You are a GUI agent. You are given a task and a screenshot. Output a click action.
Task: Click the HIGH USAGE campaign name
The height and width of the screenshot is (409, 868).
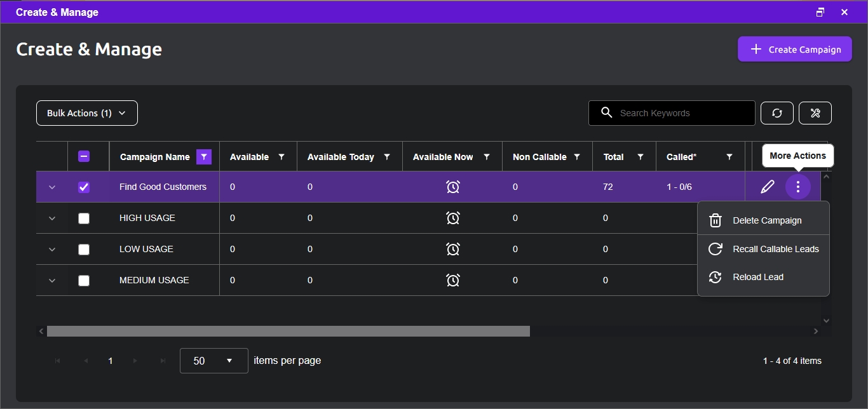[x=147, y=218]
